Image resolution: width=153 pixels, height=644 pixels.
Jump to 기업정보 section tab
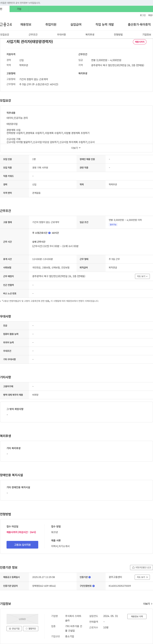tap(147, 35)
